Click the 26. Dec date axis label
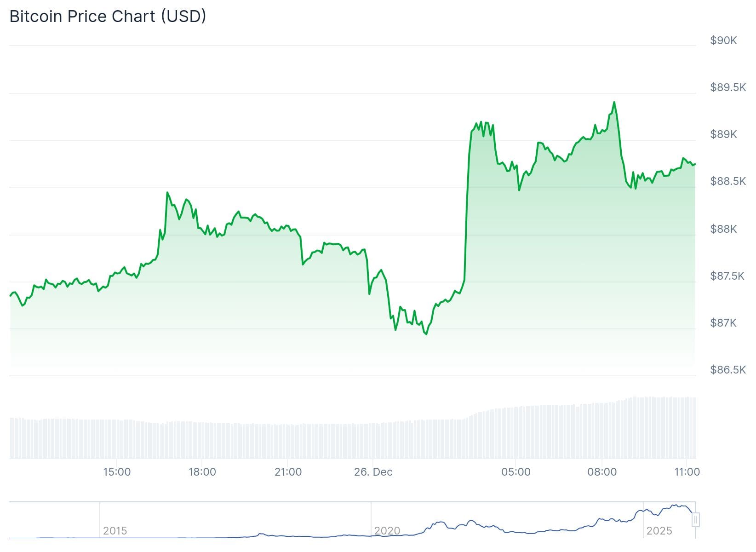This screenshot has height=552, width=756. (373, 472)
